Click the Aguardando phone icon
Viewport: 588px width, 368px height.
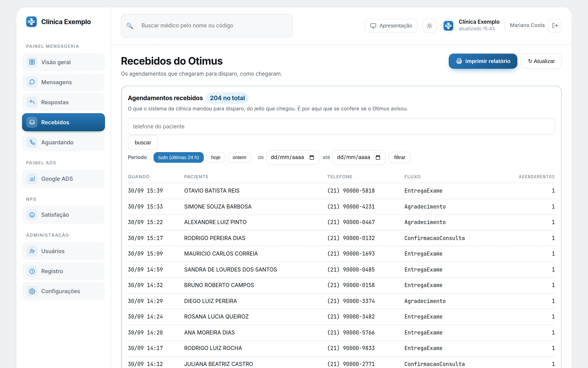32,142
